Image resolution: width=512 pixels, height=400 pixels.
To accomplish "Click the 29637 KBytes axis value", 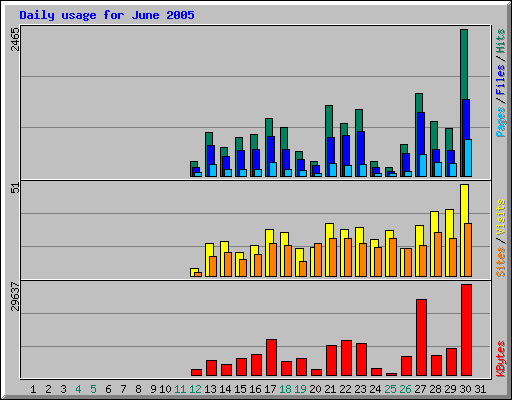I will point(15,297).
